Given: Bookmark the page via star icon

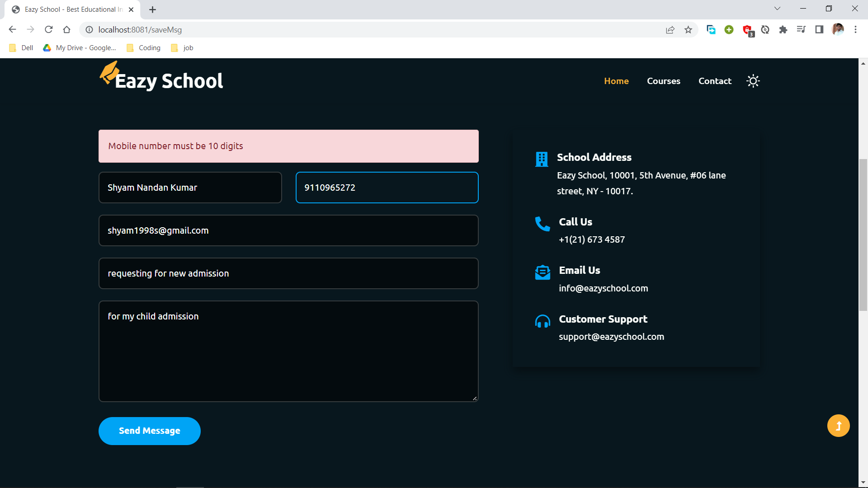Looking at the screenshot, I should (x=689, y=29).
